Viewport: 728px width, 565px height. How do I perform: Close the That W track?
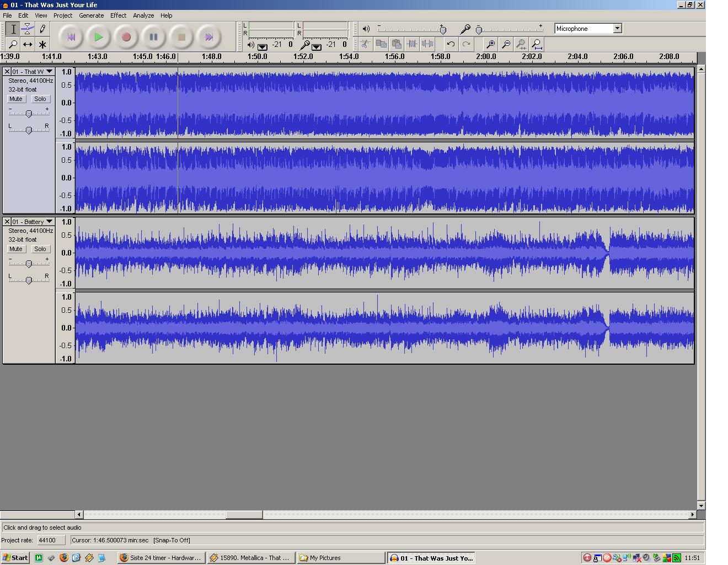(x=7, y=72)
